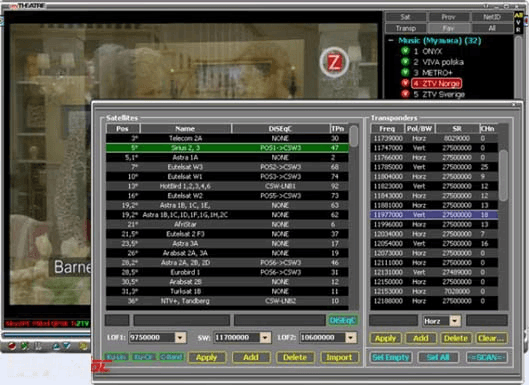Click the green icon beside VIVA polska
This screenshot has height=385, width=529.
(405, 62)
